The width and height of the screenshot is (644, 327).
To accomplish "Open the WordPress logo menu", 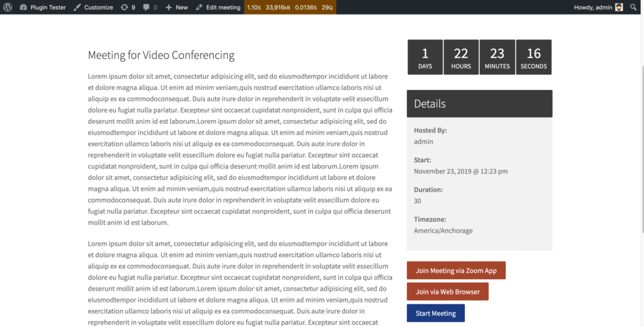I will click(x=8, y=8).
